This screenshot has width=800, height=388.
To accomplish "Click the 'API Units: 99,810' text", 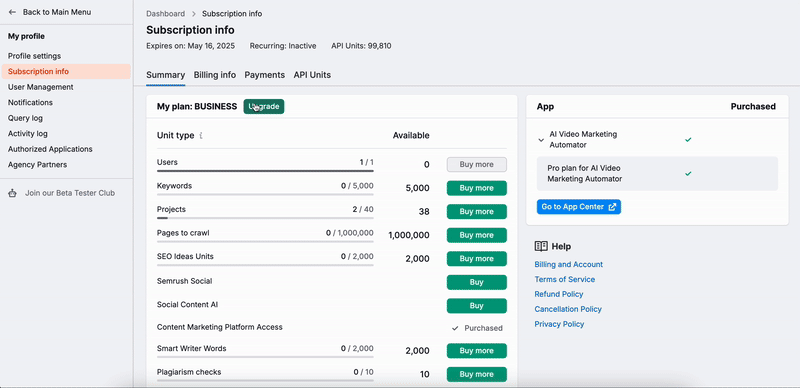I will [x=361, y=46].
